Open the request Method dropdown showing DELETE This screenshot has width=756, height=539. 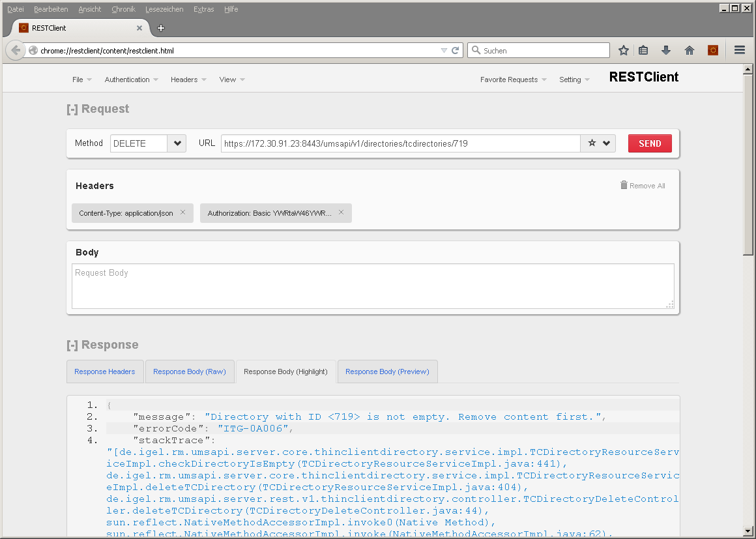coord(176,143)
